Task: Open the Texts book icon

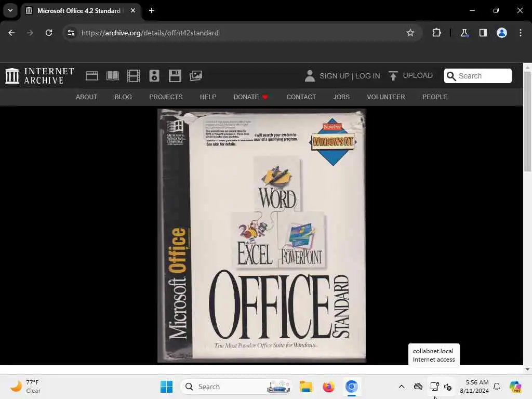Action: [x=113, y=76]
